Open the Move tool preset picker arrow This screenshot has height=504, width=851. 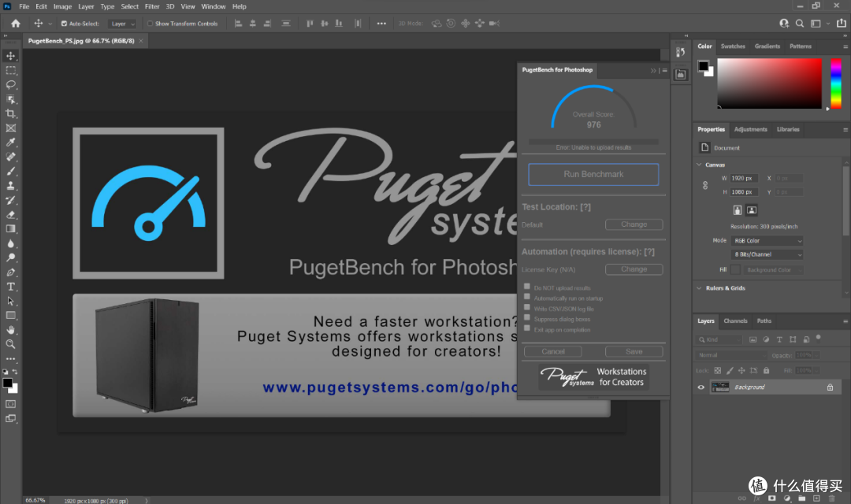[x=50, y=24]
